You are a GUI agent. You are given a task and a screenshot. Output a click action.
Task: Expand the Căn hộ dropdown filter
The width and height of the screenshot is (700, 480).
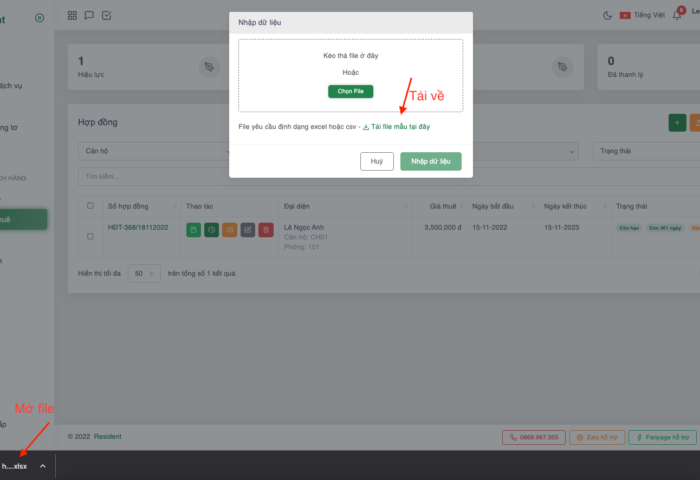[154, 151]
